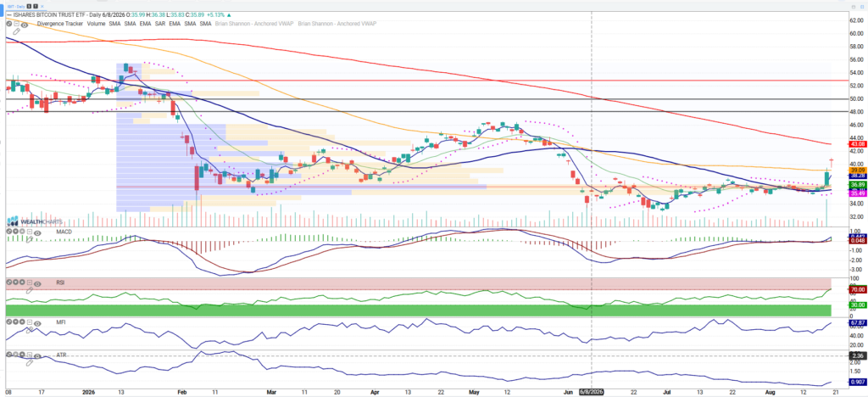Click orange 39.09 price axis label
The image size is (868, 397).
pyautogui.click(x=858, y=170)
